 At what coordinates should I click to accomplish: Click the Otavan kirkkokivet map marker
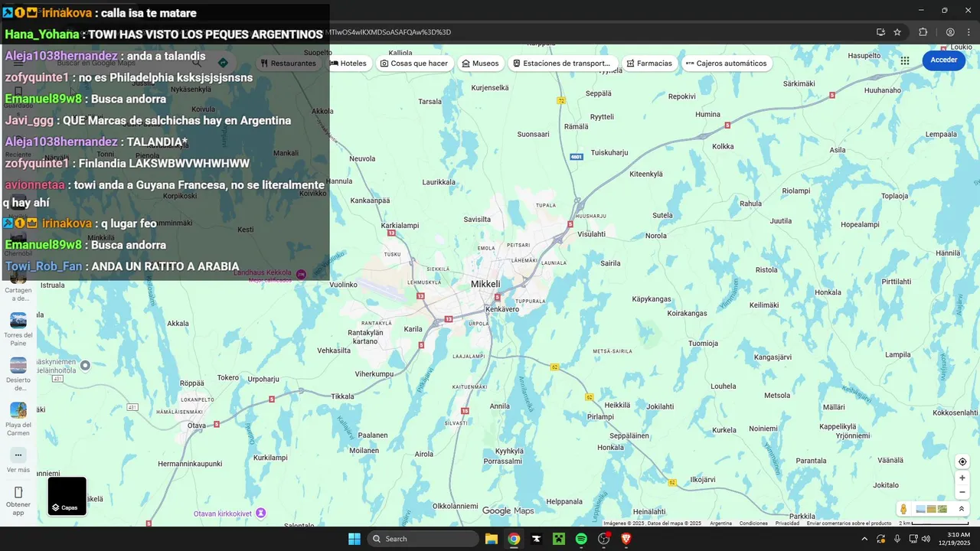[260, 513]
